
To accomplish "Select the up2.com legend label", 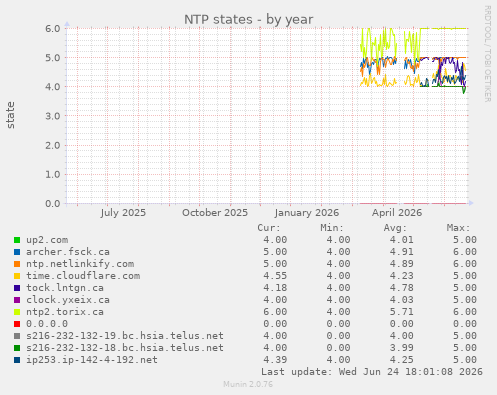I will point(47,240).
